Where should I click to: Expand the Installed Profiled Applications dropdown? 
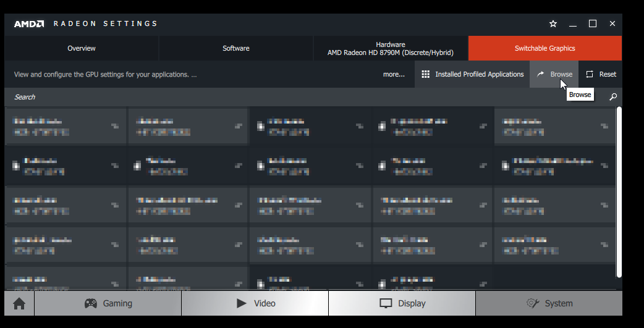472,74
